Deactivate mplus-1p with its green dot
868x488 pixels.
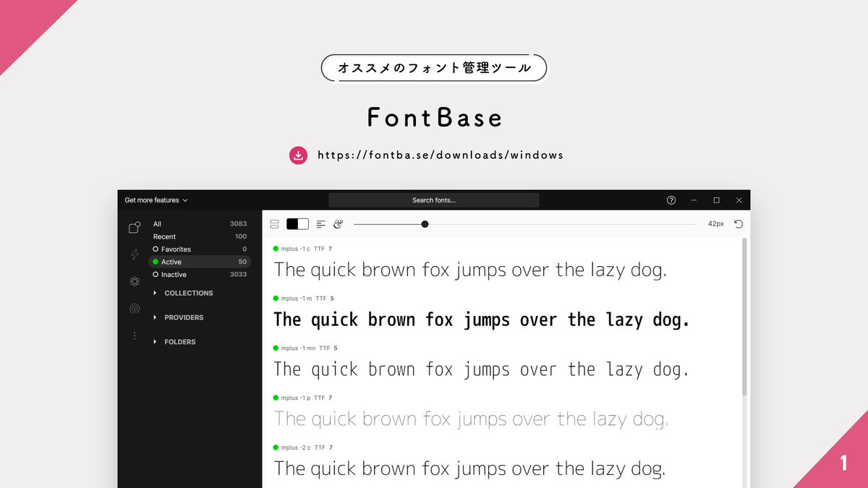coord(276,398)
